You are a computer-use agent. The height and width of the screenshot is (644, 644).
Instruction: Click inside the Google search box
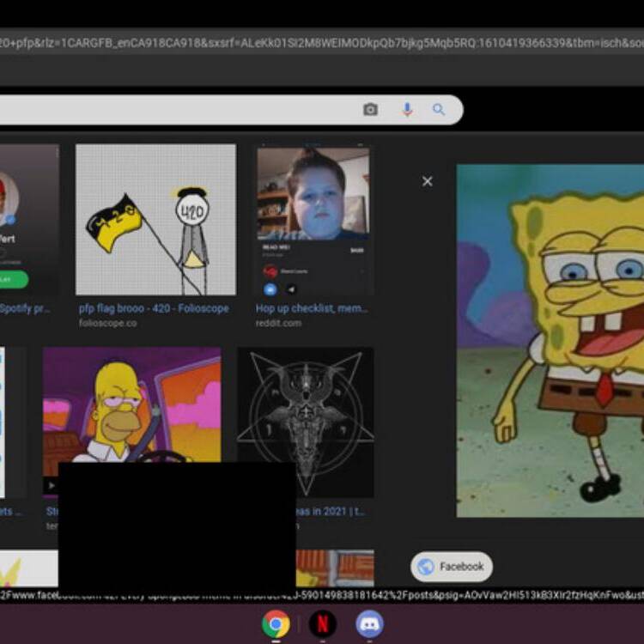(x=231, y=110)
